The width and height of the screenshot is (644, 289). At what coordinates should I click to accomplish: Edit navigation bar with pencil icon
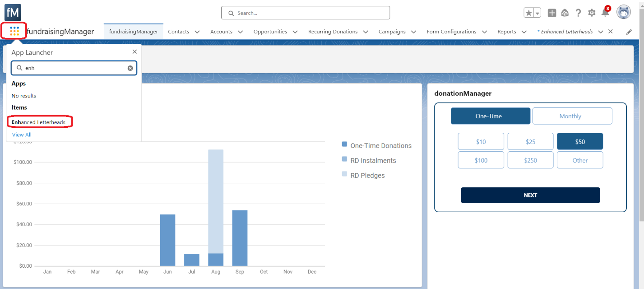point(629,32)
